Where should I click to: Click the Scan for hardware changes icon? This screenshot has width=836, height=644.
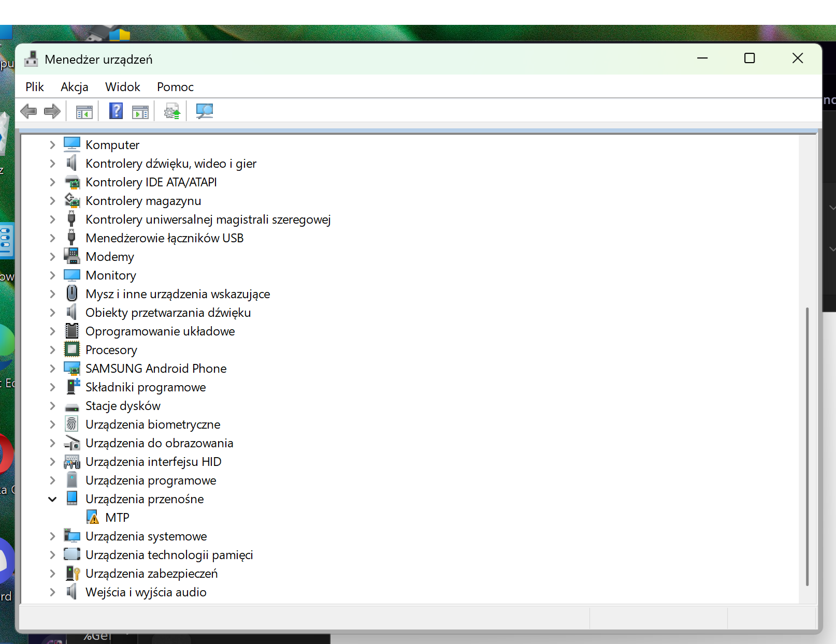click(204, 111)
